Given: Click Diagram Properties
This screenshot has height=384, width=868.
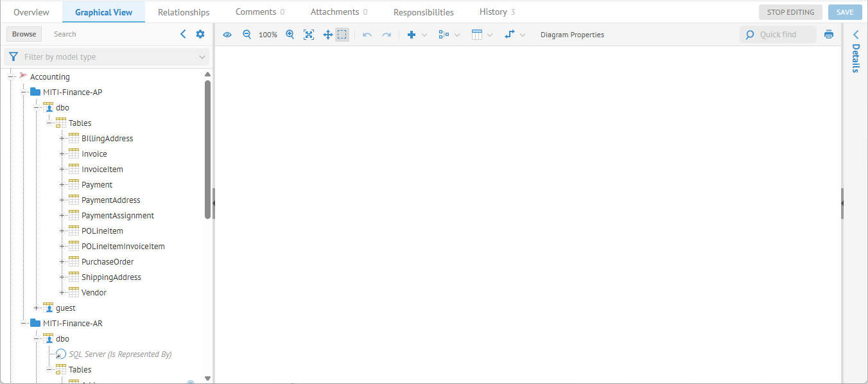Looking at the screenshot, I should (572, 35).
